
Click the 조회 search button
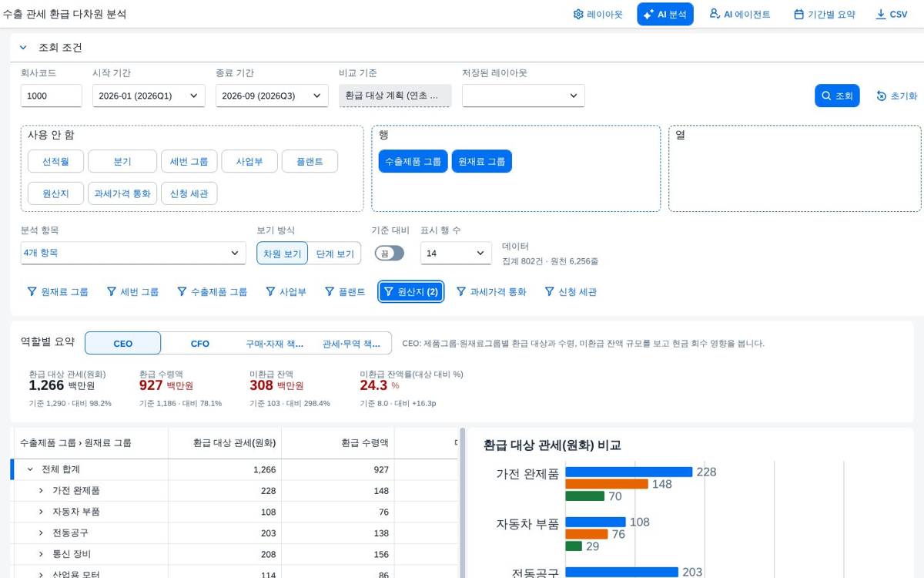[x=837, y=96]
